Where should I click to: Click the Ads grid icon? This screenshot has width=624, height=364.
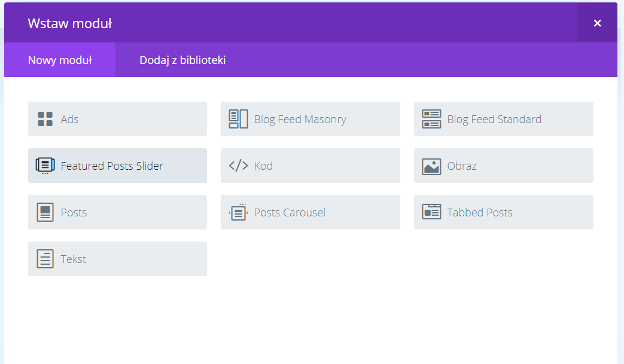click(45, 119)
